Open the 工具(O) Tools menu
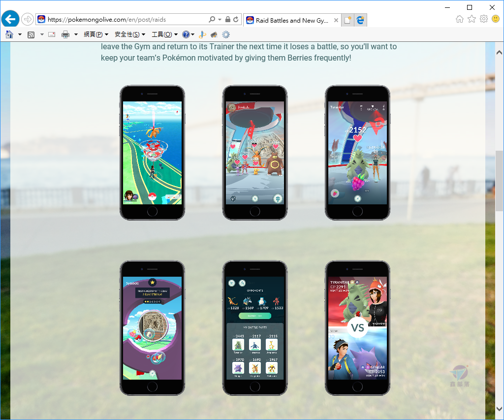This screenshot has width=504, height=420. pyautogui.click(x=164, y=34)
